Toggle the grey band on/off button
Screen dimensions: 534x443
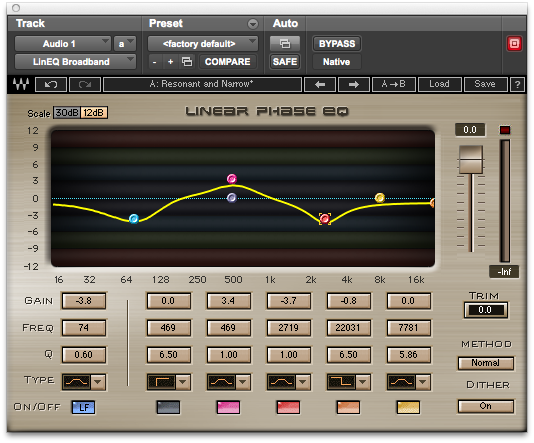click(x=168, y=407)
